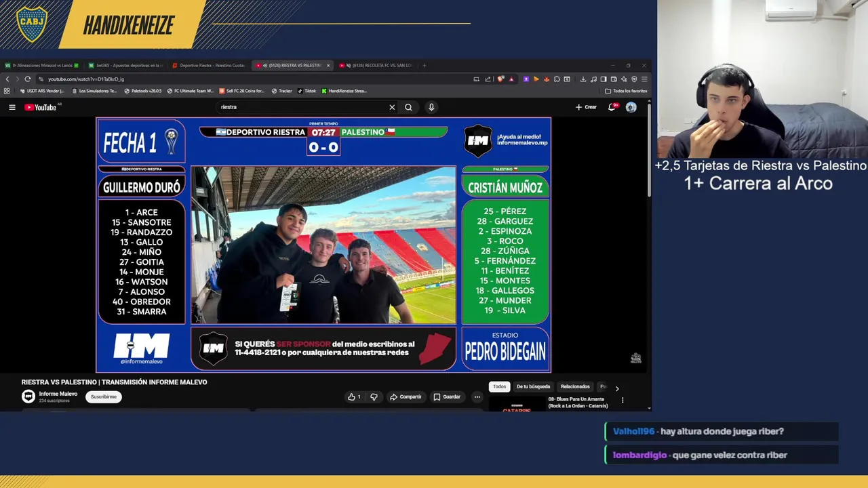Screen dimensions: 868x488
Task: Open Informe Malevo channel name link
Action: pos(58,394)
